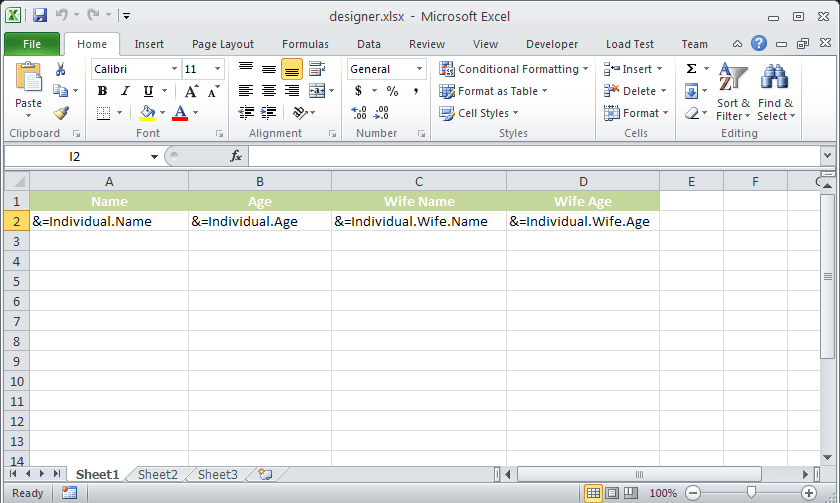Open the General number format dropdown

point(419,69)
